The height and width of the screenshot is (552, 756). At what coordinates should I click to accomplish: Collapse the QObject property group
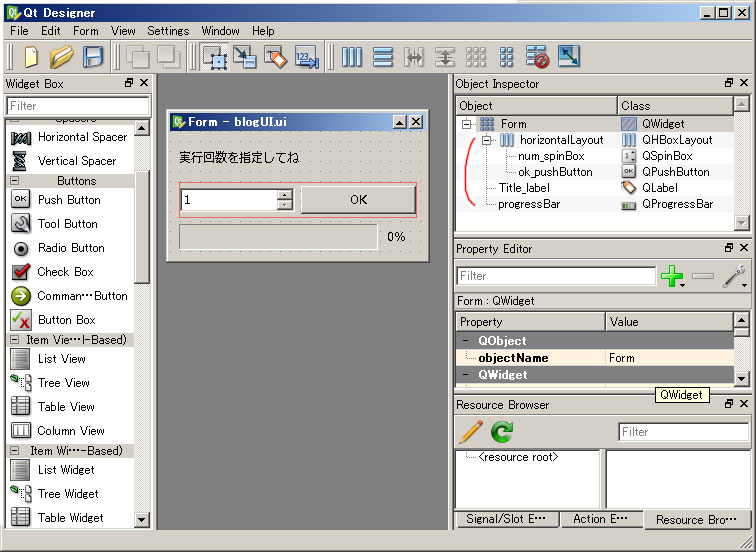466,341
